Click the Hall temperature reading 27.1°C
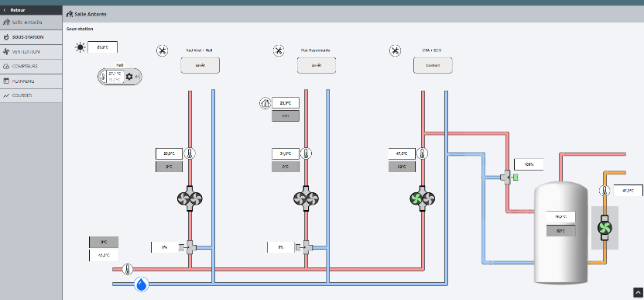Image resolution: width=644 pixels, height=300 pixels. tap(115, 74)
